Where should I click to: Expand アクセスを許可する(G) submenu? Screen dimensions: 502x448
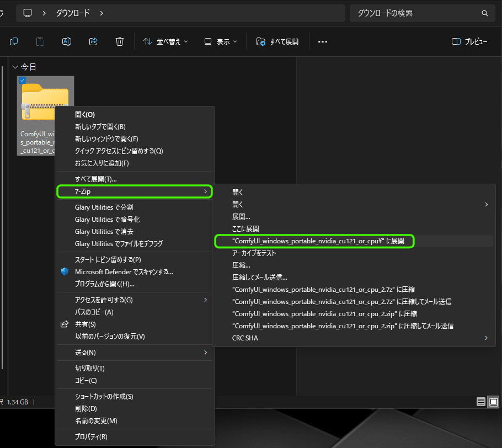135,300
